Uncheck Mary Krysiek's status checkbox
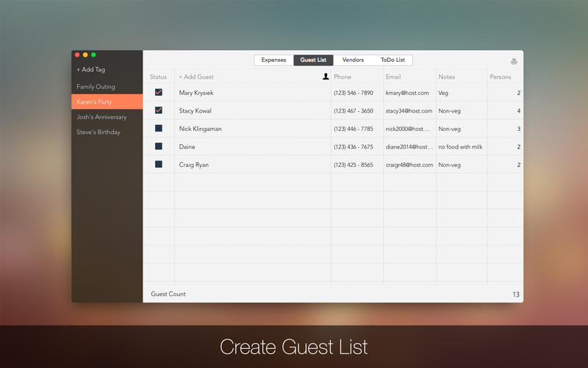Viewport: 588px width, 368px height. coord(159,93)
